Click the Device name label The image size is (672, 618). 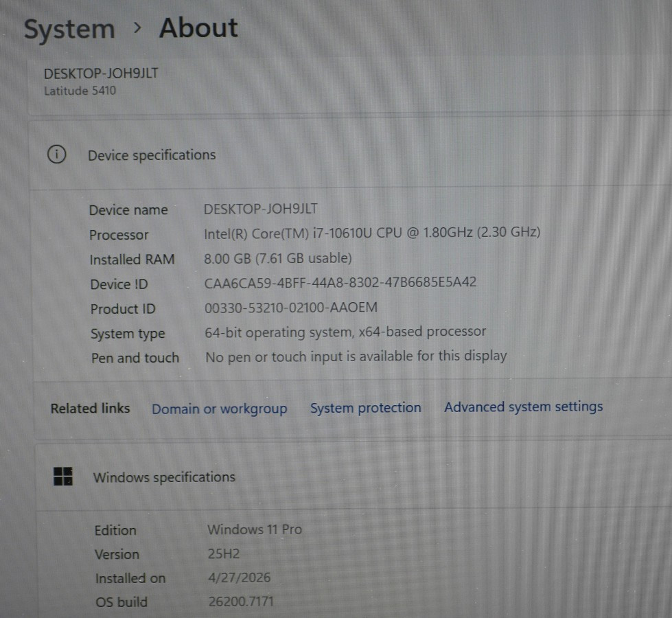click(128, 210)
